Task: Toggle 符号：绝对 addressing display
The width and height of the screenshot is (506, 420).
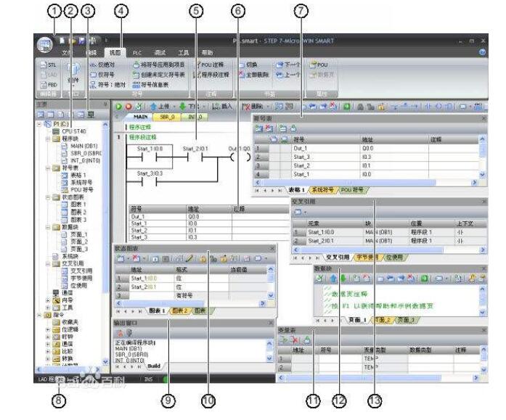Action: click(107, 85)
